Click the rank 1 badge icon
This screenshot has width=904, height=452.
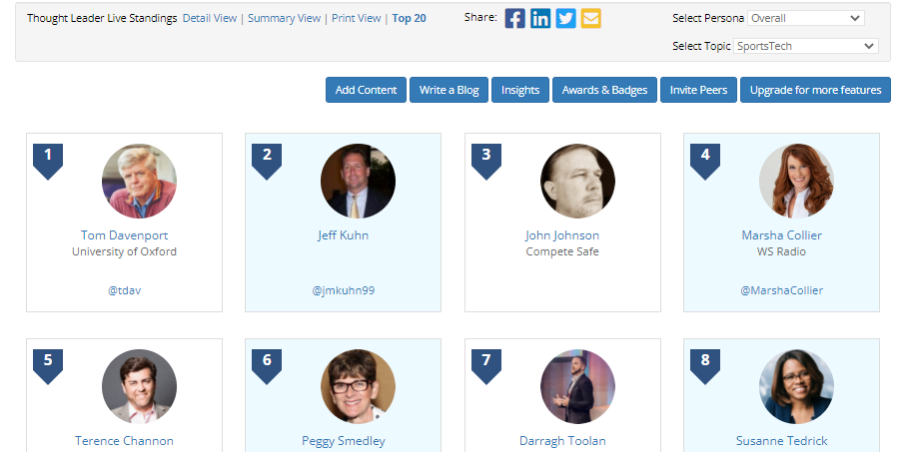(48, 160)
